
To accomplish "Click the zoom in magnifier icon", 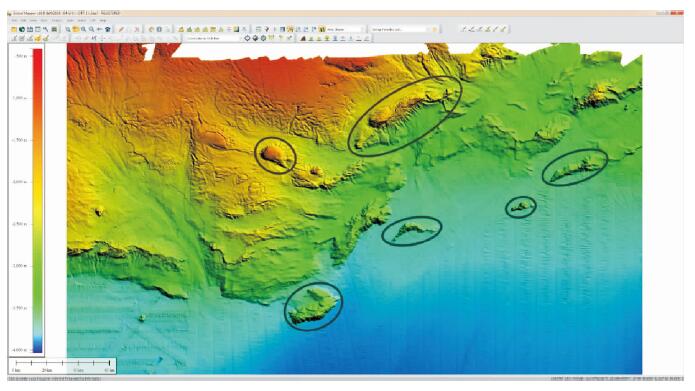I will [83, 29].
